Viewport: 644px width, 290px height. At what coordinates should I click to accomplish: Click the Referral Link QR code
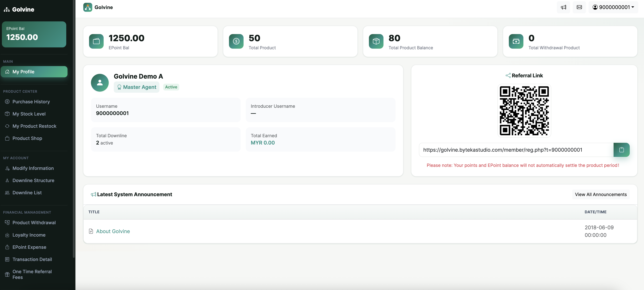click(x=524, y=110)
